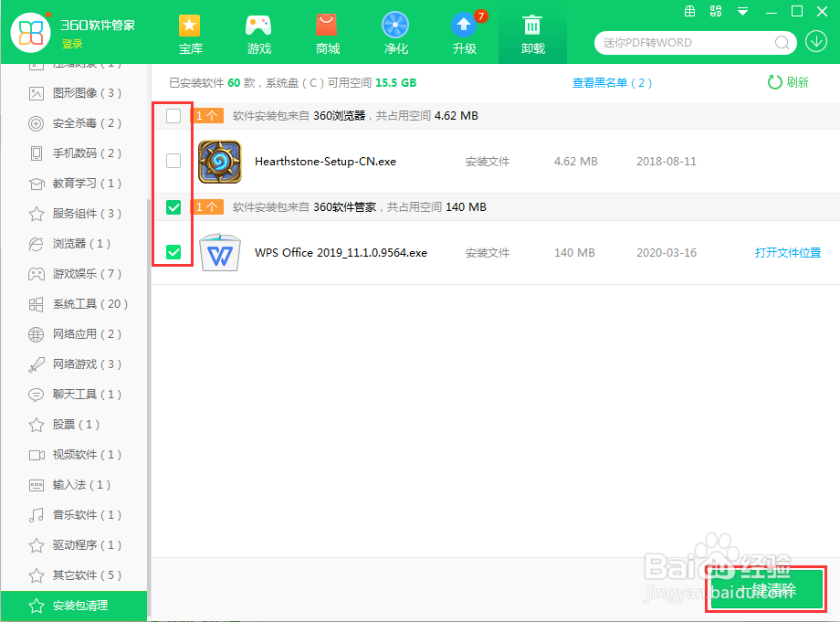The height and width of the screenshot is (622, 840).
Task: Click the Hearthstone installer icon
Action: (x=219, y=162)
